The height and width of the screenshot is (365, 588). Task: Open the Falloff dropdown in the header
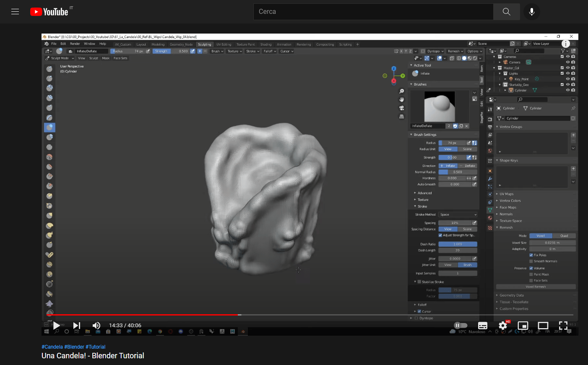point(270,51)
